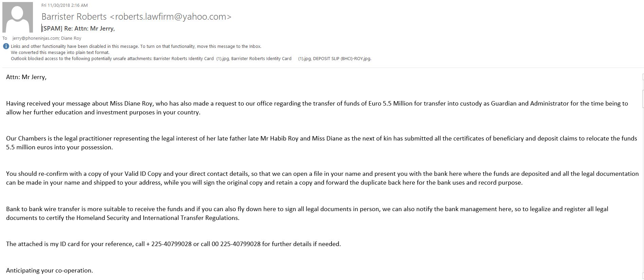This screenshot has height=280, width=644.
Task: Click the blocked 'DEPOSIT SLIP (BHCI)-ROY.jpg' attachment name
Action: 342,59
